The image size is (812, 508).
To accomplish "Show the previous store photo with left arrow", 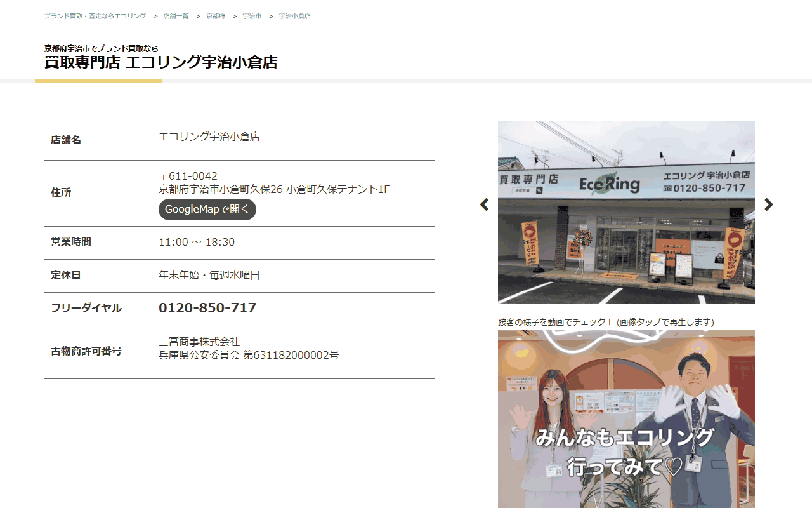I will 485,204.
